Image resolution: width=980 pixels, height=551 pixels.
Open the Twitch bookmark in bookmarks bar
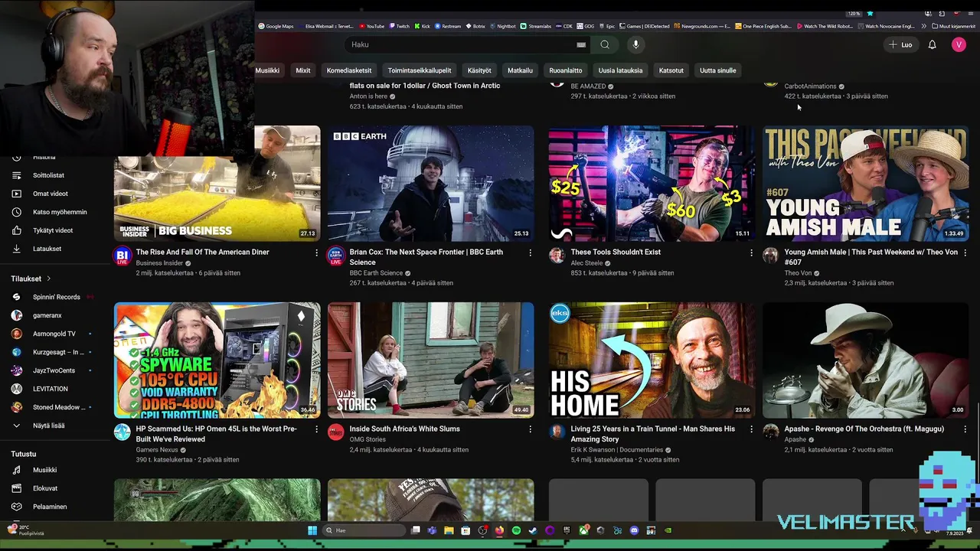tap(399, 26)
